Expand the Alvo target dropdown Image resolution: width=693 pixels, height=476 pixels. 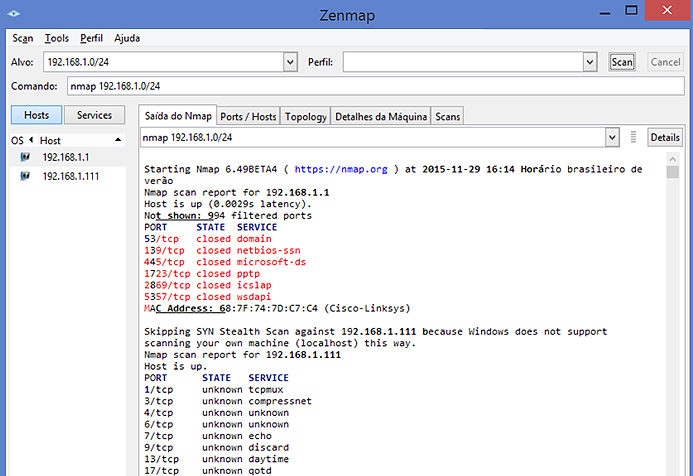291,62
